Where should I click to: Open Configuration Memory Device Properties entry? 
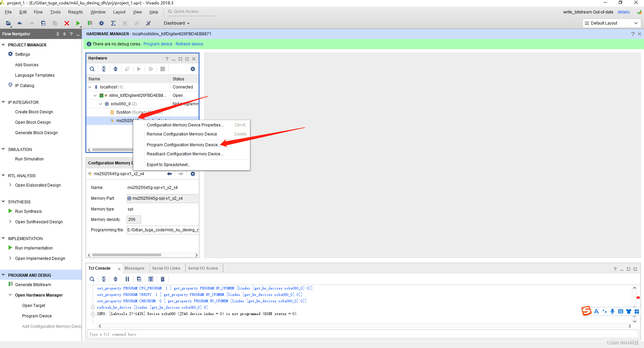(x=185, y=125)
